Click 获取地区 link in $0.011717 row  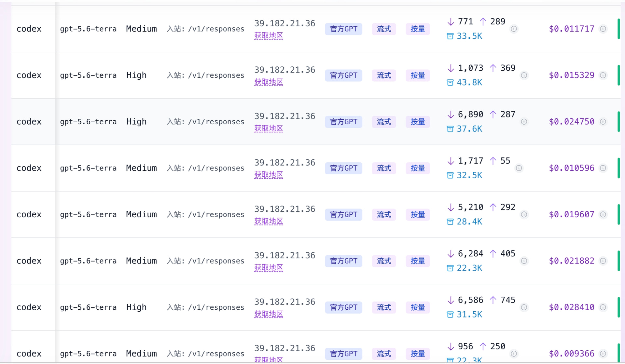pos(269,36)
